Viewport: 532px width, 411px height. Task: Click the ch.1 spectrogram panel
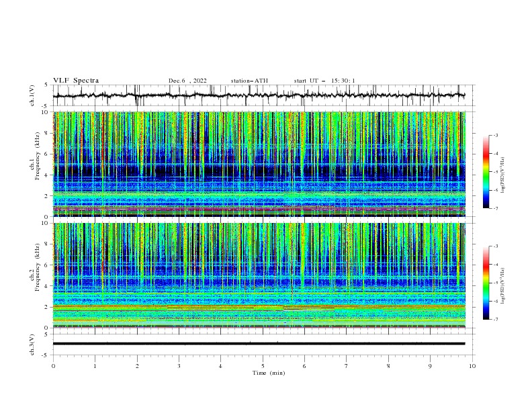pyautogui.click(x=259, y=164)
